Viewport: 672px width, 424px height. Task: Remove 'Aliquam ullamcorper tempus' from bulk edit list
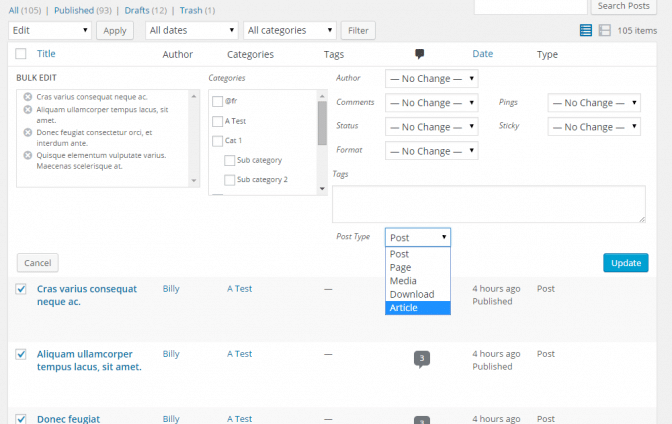point(28,110)
